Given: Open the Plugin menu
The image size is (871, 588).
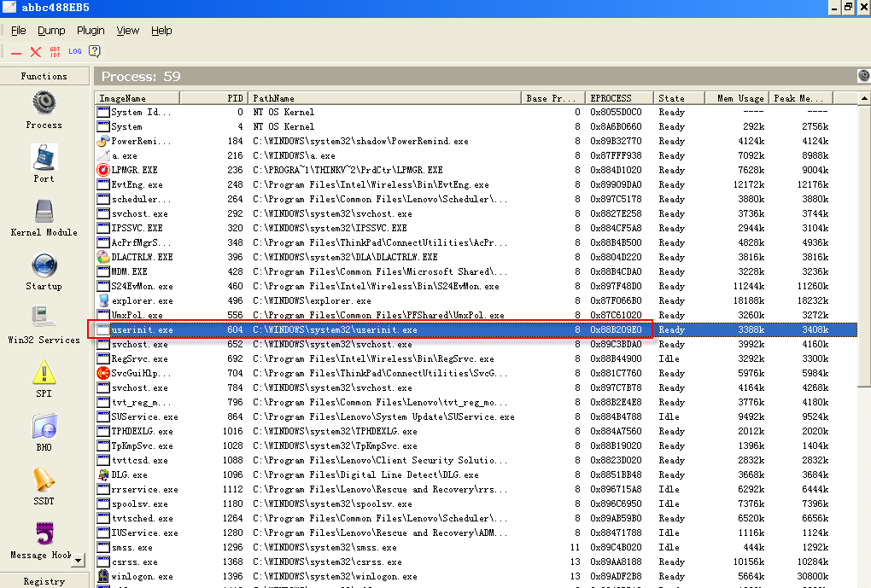Looking at the screenshot, I should click(x=91, y=31).
